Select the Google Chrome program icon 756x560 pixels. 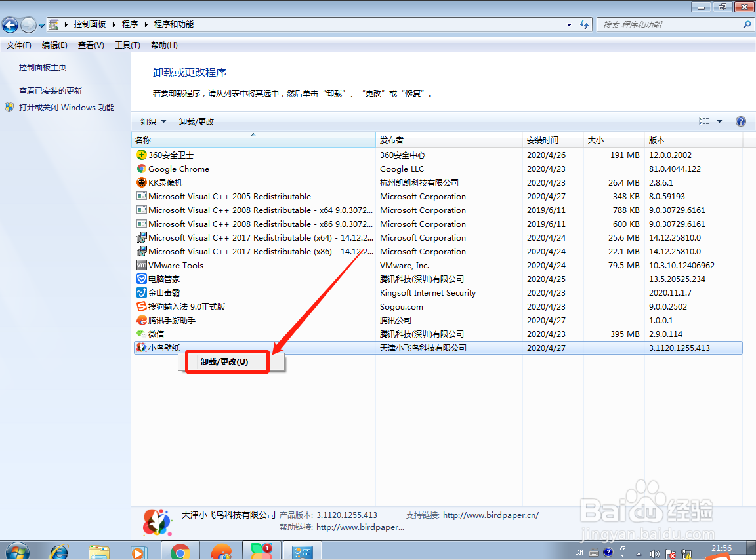(141, 169)
